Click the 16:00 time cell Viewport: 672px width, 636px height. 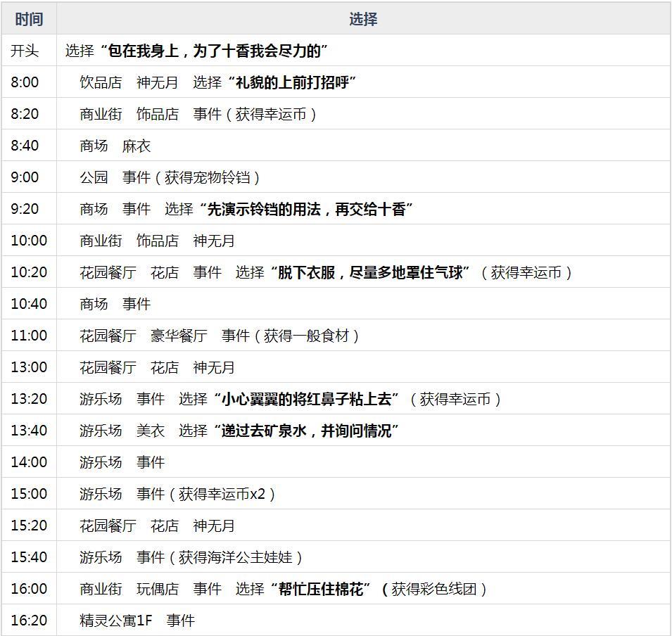click(29, 589)
